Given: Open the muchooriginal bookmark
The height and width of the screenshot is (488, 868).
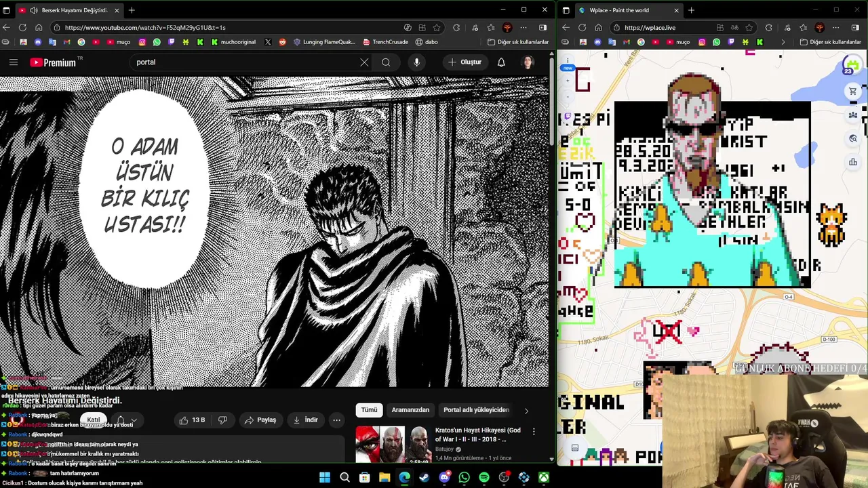Looking at the screenshot, I should point(233,42).
